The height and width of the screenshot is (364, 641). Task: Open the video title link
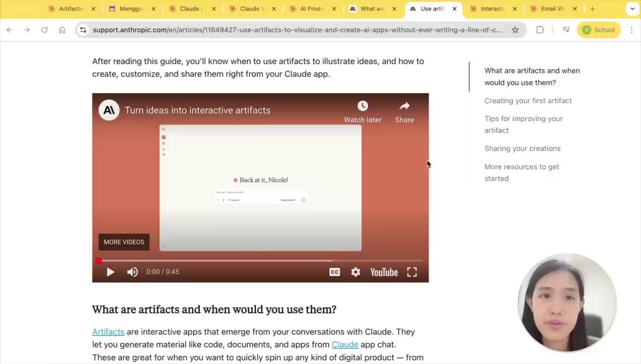pyautogui.click(x=198, y=110)
